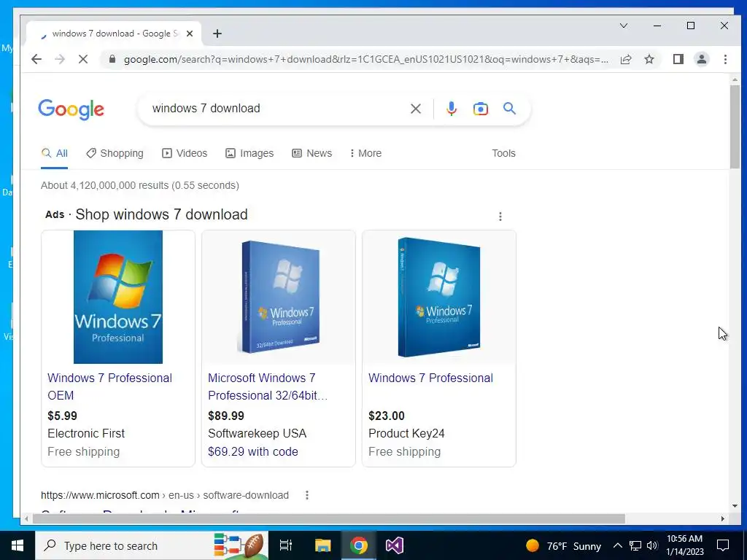Switch to News results tab
Screen dimensions: 747x560
coord(312,153)
